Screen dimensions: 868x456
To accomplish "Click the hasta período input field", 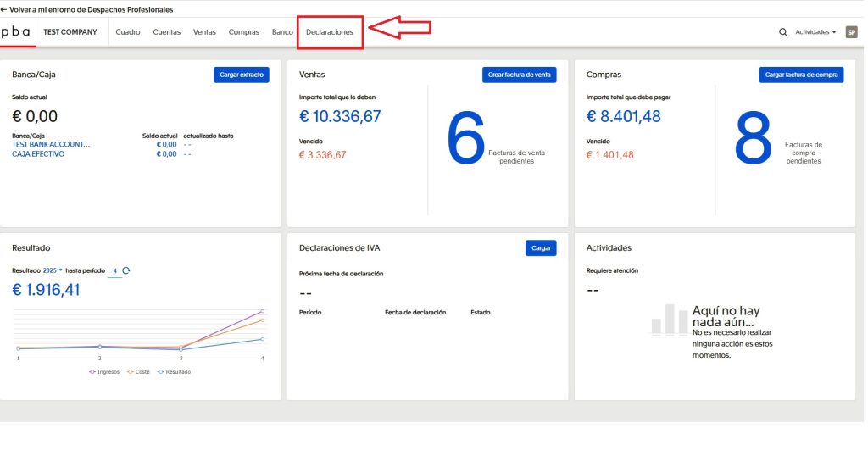I will pyautogui.click(x=115, y=270).
